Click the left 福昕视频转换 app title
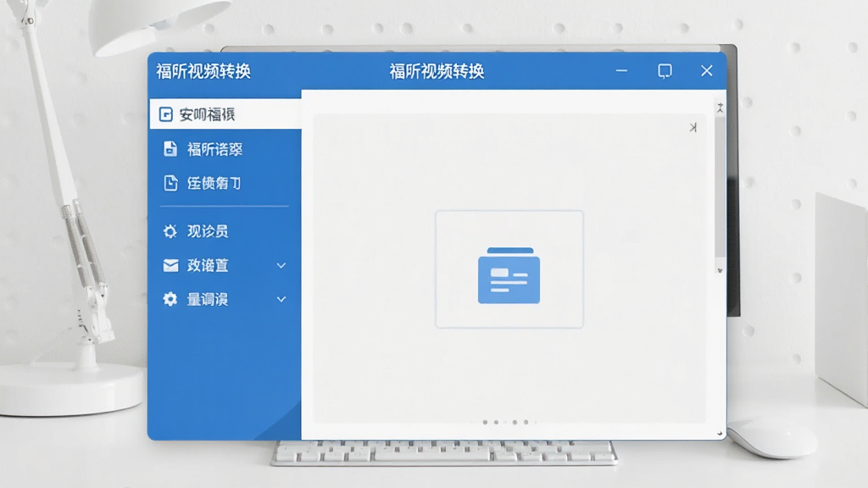 [x=203, y=71]
